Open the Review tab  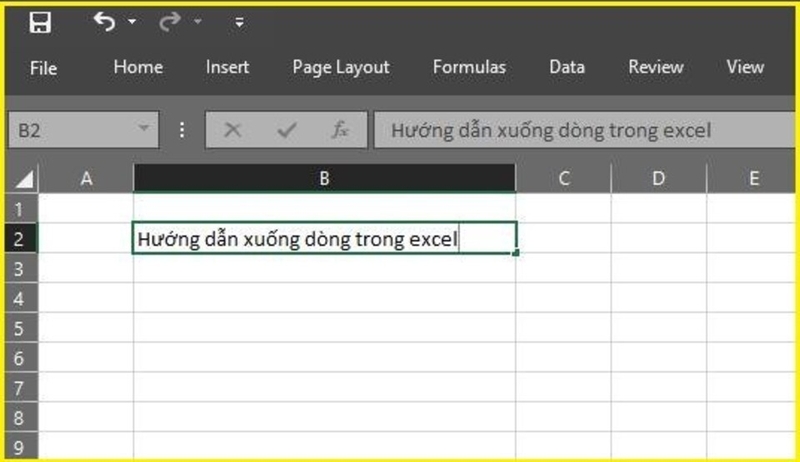656,67
